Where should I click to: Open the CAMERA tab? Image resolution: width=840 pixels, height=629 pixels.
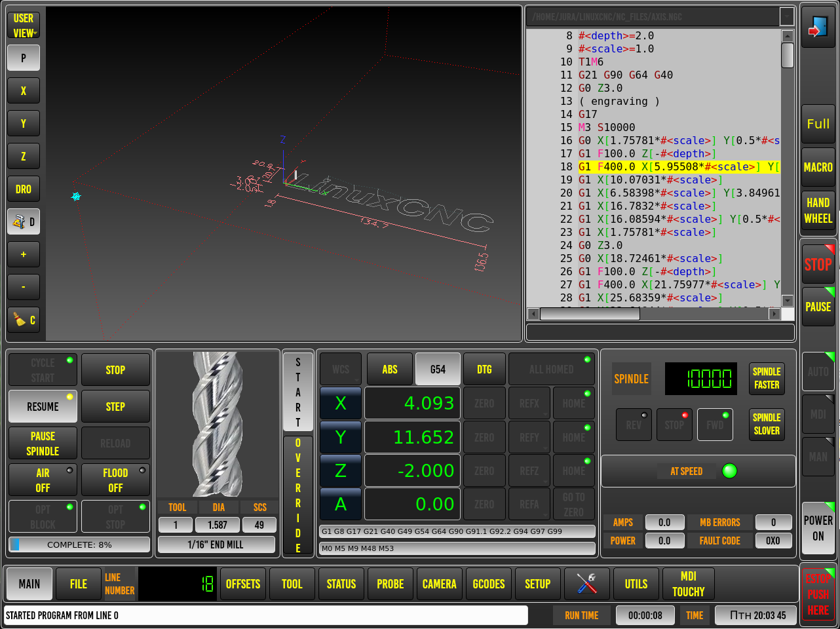click(440, 584)
